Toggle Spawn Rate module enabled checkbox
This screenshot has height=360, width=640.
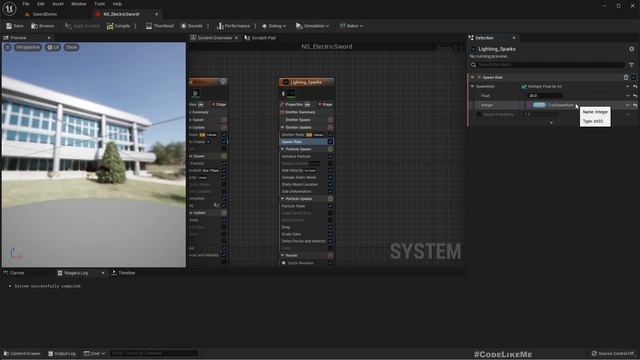point(633,77)
